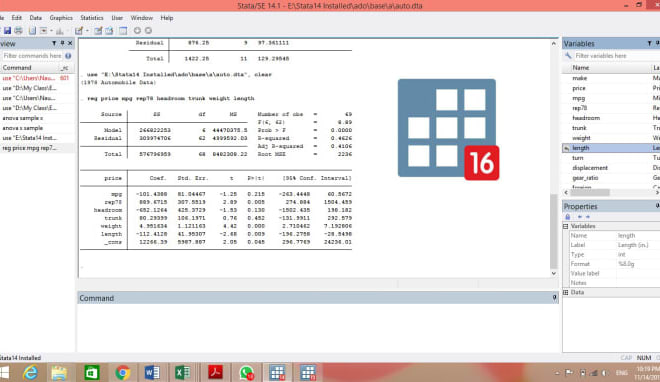Click the Results scrollbar down arrow
Screen dimensions: 660x382
coord(554,273)
